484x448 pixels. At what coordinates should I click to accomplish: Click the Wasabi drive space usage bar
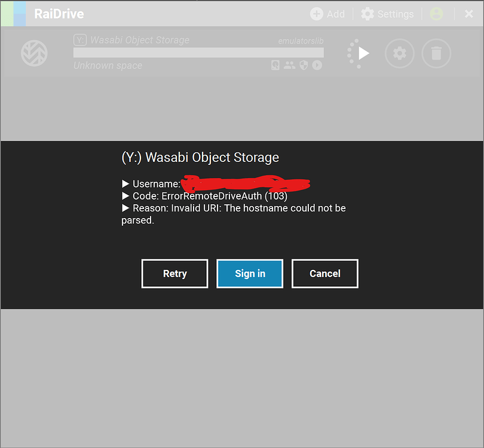(x=198, y=53)
